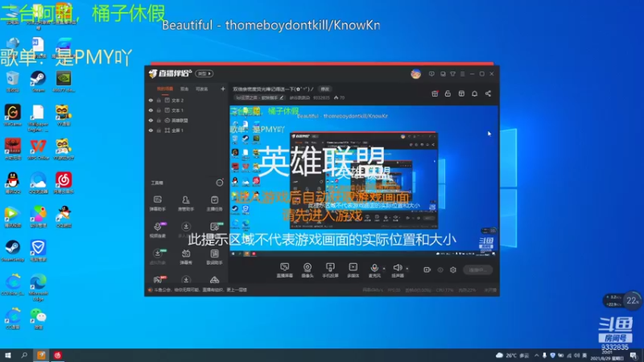Toggle the preview eye icon in bottom bar
Image resolution: width=644 pixels, height=362 pixels.
(440, 269)
